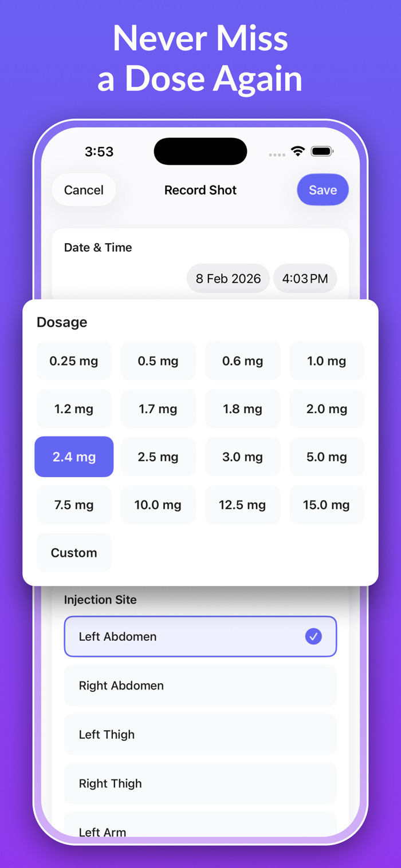Viewport: 401px width, 868px height.
Task: Cancel recording the shot
Action: [x=84, y=190]
